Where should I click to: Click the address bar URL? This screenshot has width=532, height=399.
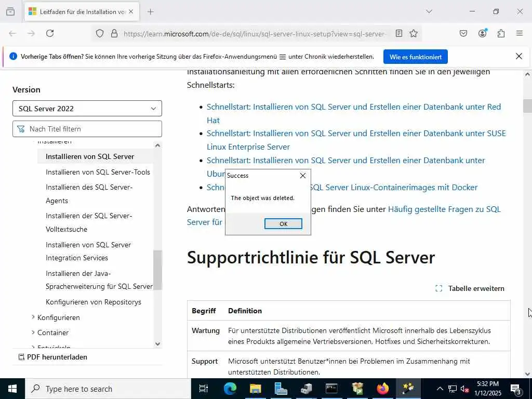coord(255,34)
